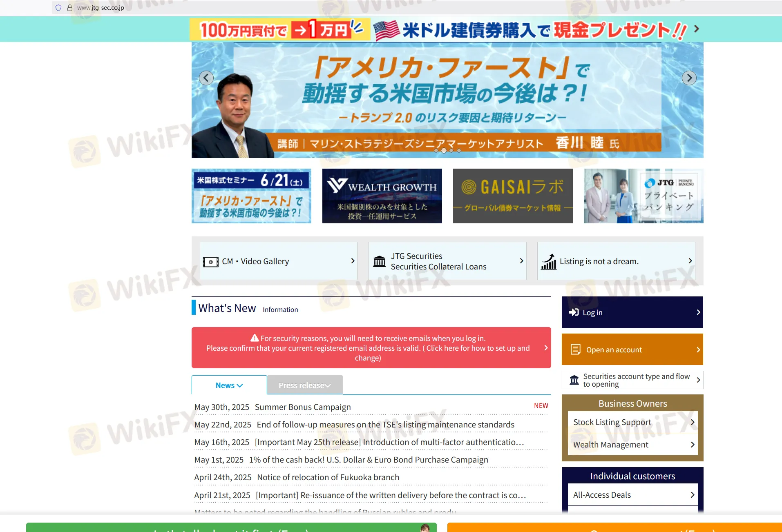
Task: Click chevron on Stock Listing Support row
Action: pos(693,422)
